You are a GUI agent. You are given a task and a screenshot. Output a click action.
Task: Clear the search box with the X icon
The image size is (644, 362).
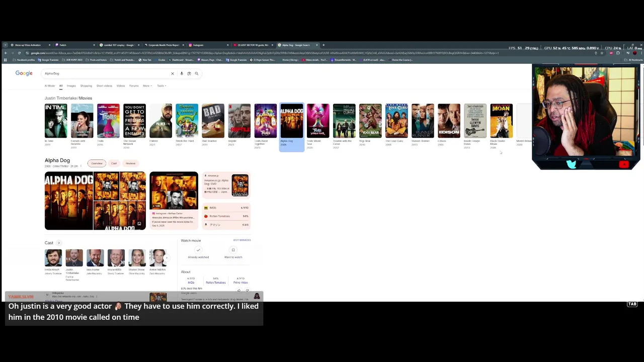[173, 73]
